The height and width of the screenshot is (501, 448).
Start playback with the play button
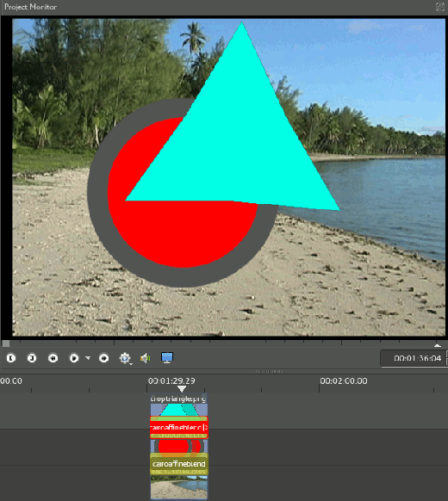point(74,358)
